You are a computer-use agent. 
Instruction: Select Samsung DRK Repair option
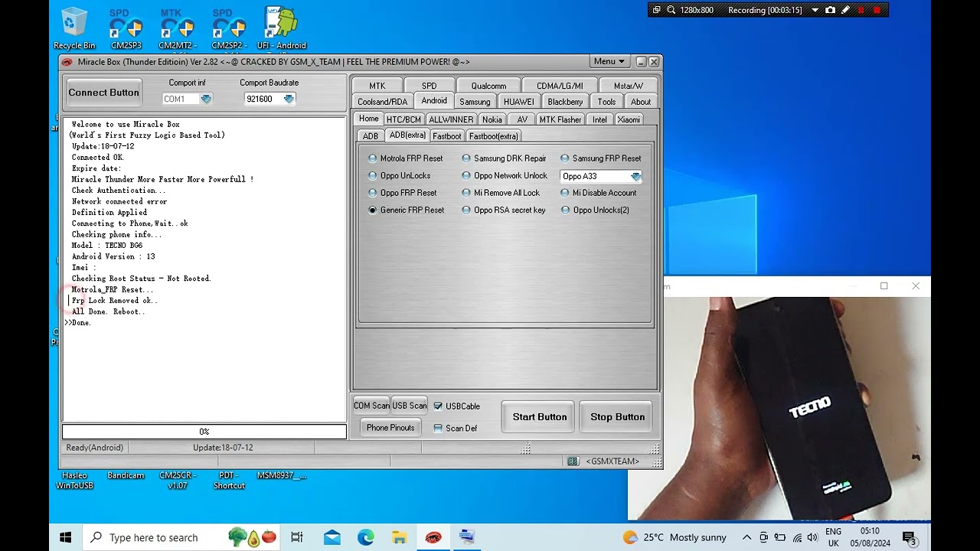(504, 158)
